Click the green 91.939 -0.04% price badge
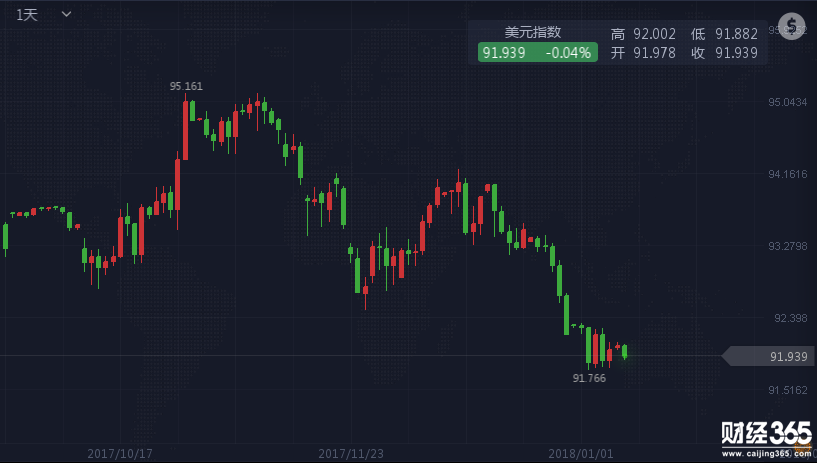The width and height of the screenshot is (817, 463). (538, 53)
